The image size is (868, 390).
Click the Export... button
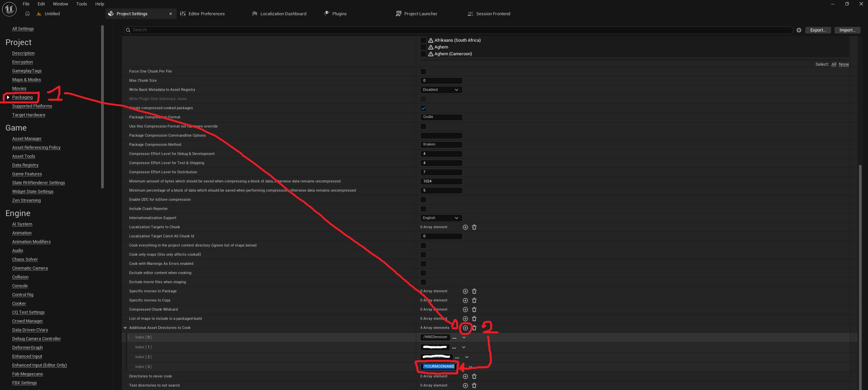coord(818,30)
